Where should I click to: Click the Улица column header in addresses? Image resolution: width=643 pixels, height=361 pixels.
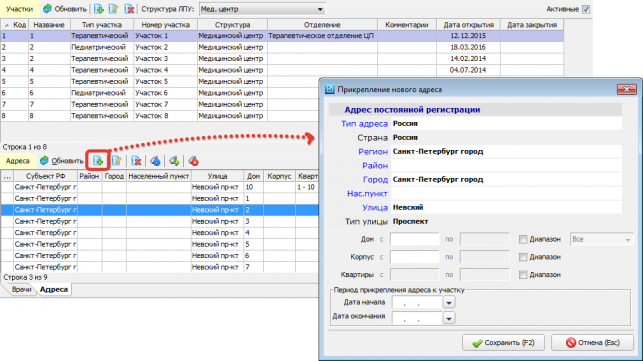pos(217,176)
